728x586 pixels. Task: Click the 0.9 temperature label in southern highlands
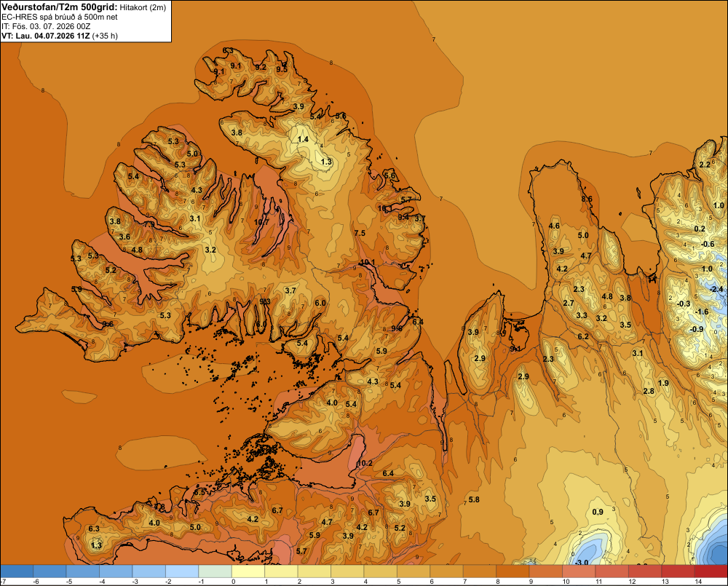coord(598,512)
